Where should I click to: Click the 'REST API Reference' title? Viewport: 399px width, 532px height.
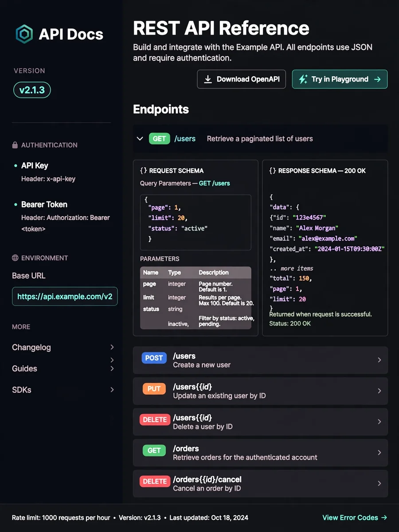[x=221, y=28]
